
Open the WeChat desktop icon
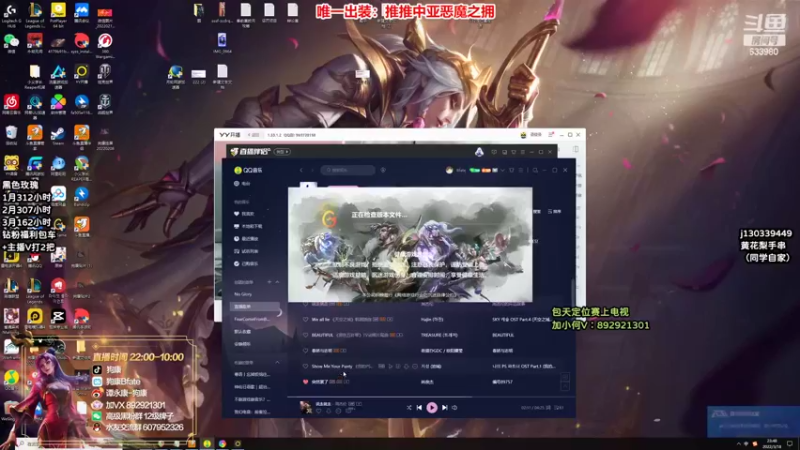11,42
